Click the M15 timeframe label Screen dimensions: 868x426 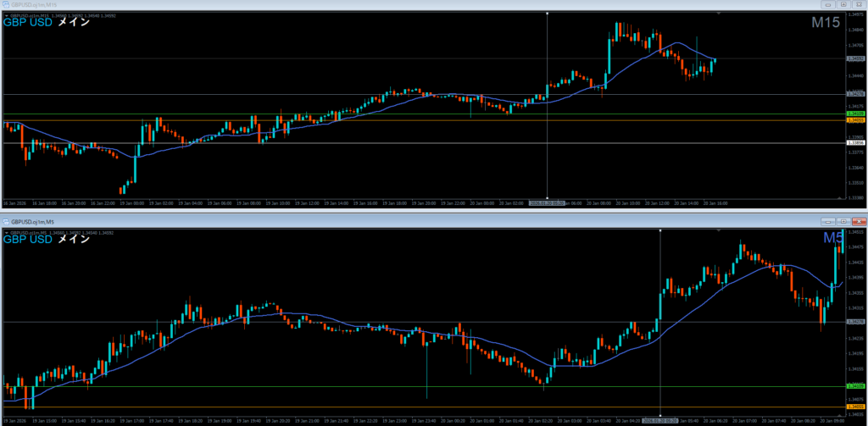(x=825, y=24)
